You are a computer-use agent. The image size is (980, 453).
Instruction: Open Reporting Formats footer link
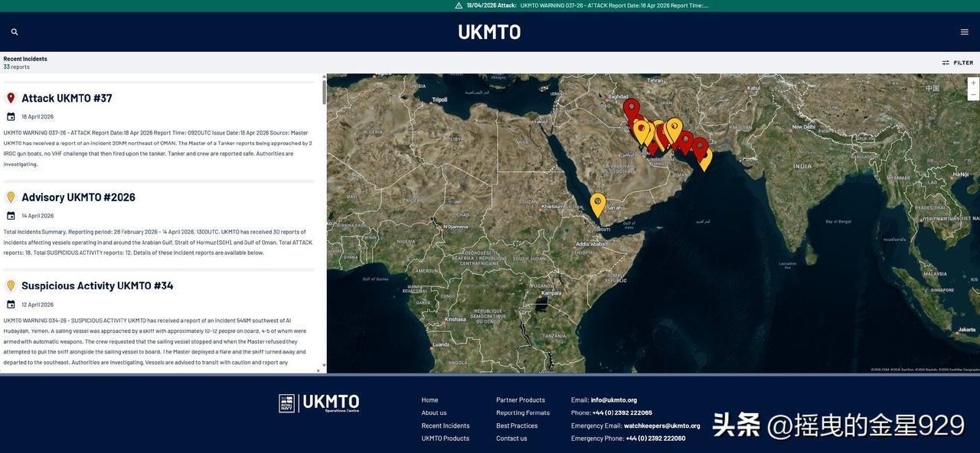coord(523,413)
